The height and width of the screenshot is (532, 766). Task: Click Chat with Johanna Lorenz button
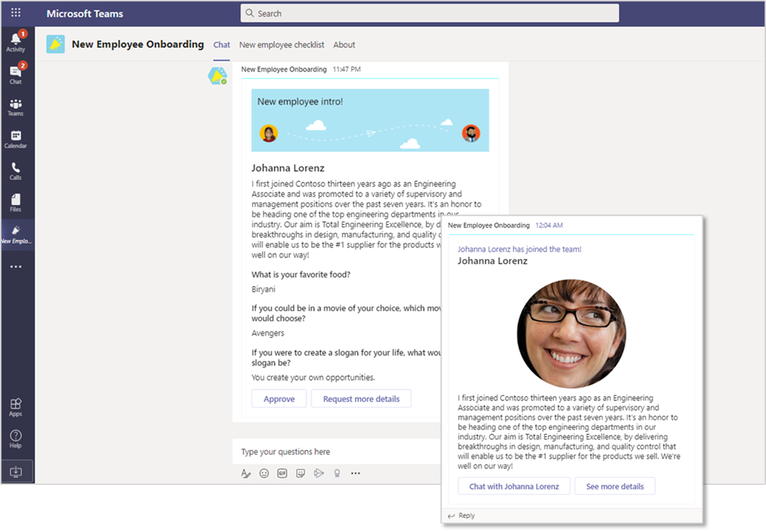click(x=514, y=486)
